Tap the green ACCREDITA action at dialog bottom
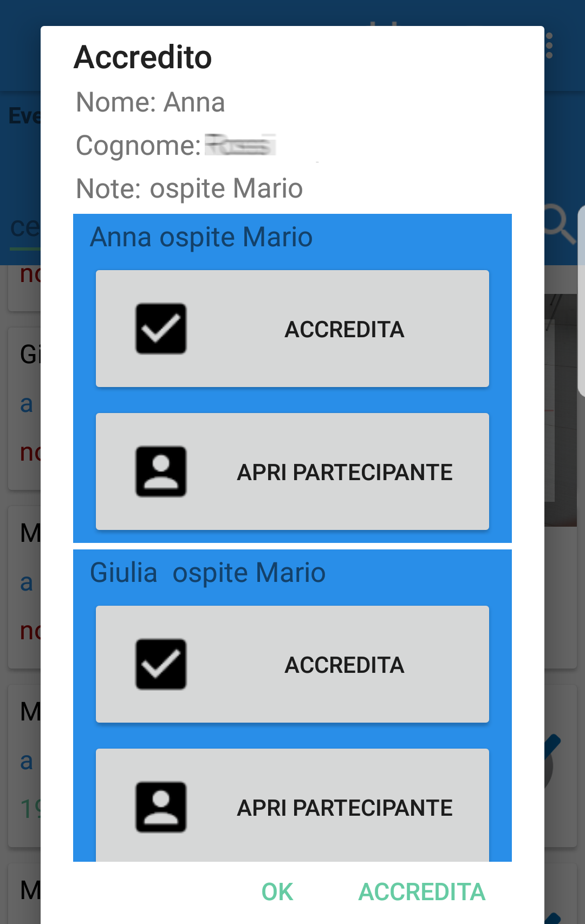Screen dimensions: 585x924 [422, 892]
